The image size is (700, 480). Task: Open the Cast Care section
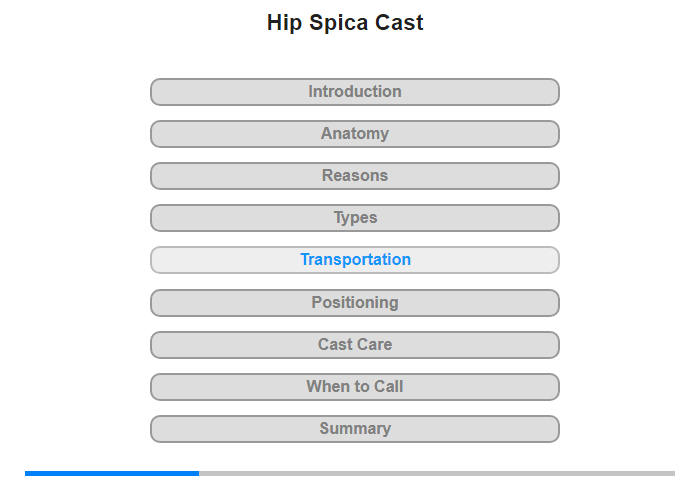[x=355, y=345]
